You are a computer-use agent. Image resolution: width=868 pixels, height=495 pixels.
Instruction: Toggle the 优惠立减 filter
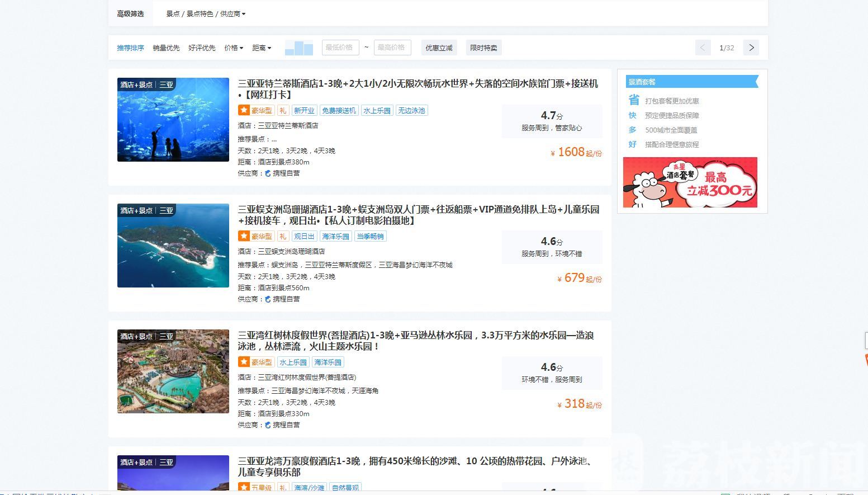point(439,48)
